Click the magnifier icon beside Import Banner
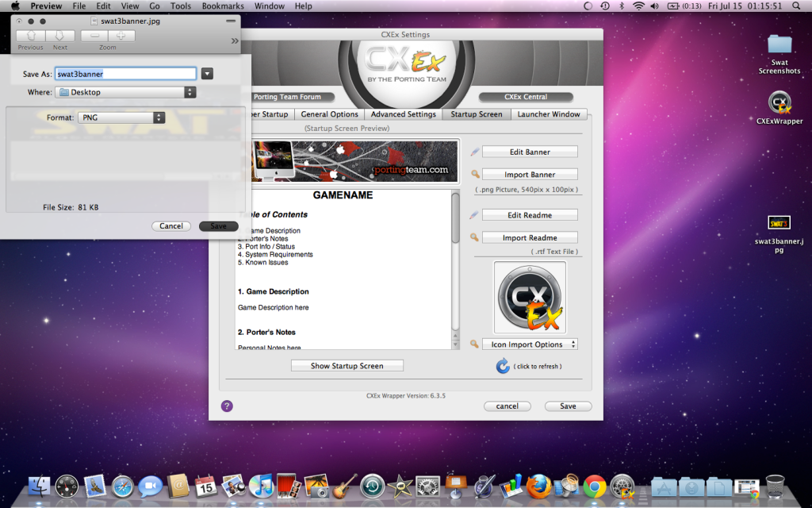 point(474,174)
